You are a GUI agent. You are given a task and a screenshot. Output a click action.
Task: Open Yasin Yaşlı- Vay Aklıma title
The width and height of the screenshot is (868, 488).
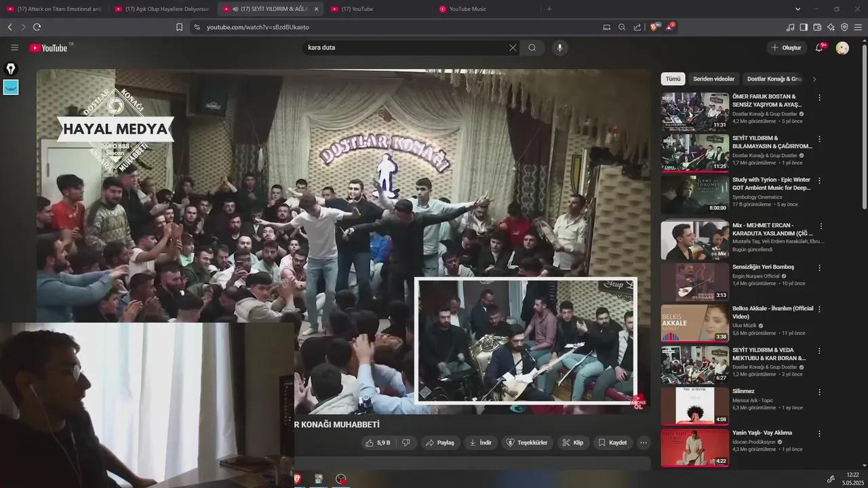[x=762, y=432]
